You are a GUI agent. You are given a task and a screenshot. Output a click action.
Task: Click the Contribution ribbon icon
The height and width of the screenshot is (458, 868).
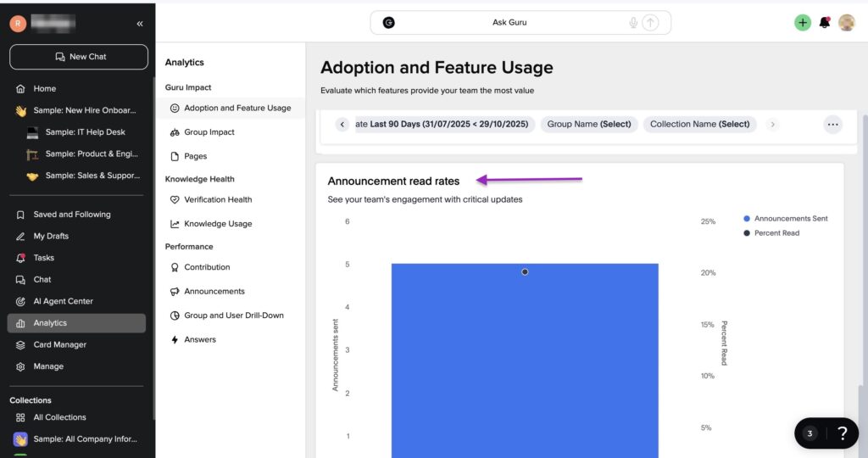pos(175,267)
